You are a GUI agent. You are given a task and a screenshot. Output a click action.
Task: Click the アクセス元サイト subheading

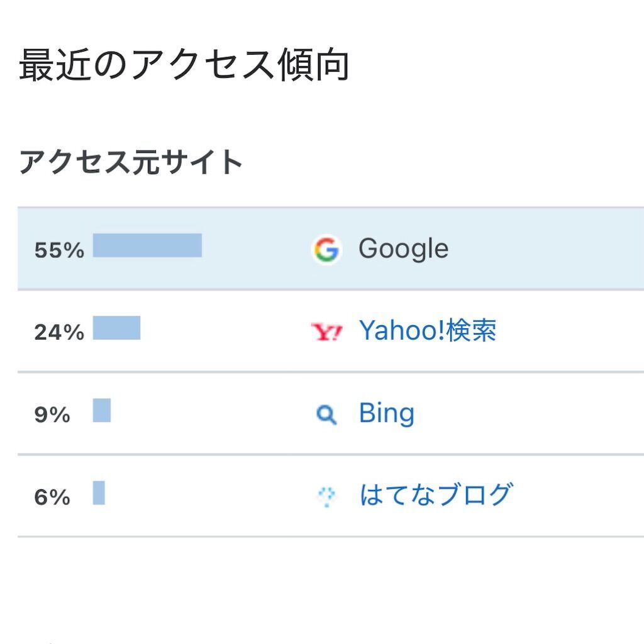[x=130, y=162]
